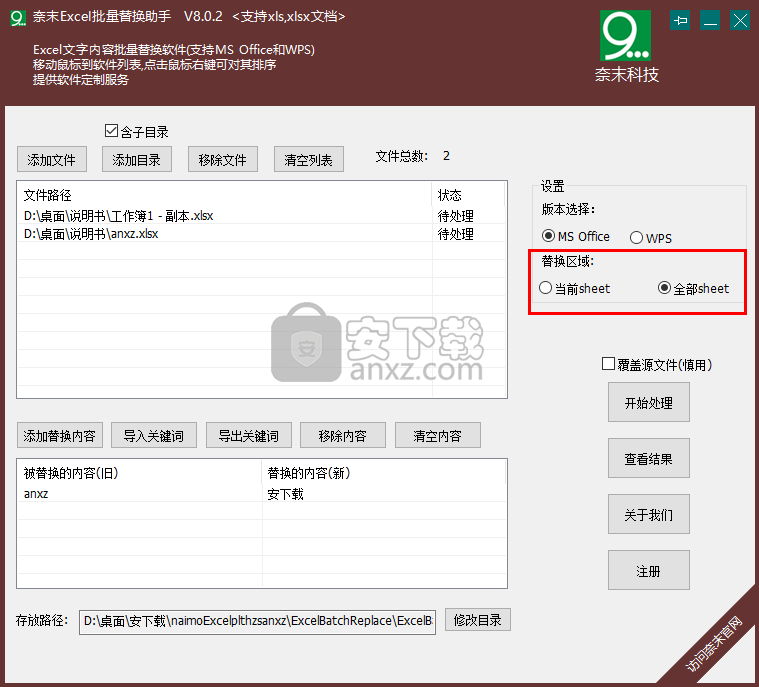Click the 添加替换内容 button
The width and height of the screenshot is (759, 687).
coord(60,435)
